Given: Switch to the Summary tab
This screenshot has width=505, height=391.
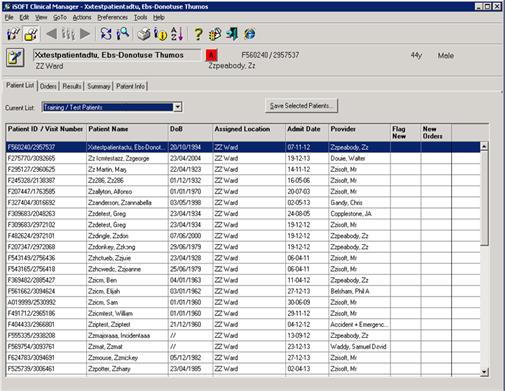Looking at the screenshot, I should click(x=99, y=86).
